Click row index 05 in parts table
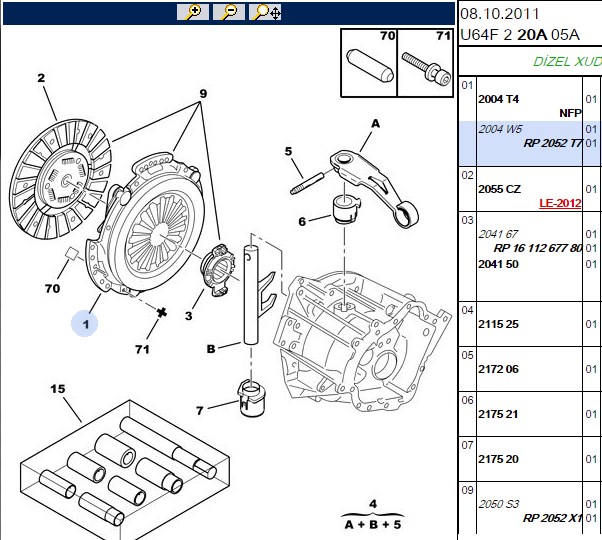 point(467,355)
